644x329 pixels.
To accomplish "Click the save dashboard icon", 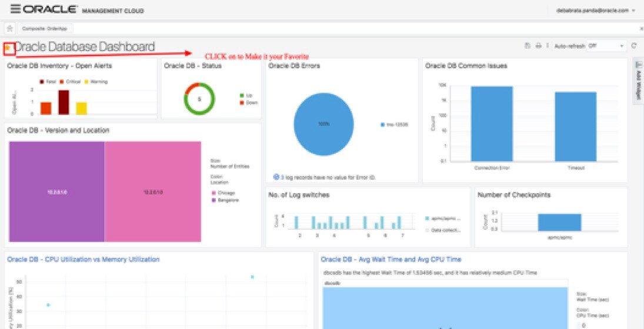I will (528, 46).
